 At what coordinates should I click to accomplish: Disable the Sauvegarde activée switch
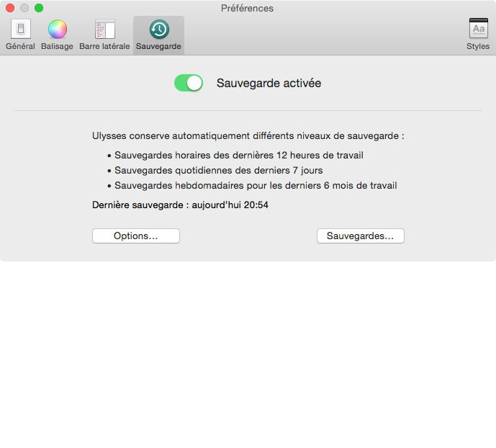pos(189,83)
